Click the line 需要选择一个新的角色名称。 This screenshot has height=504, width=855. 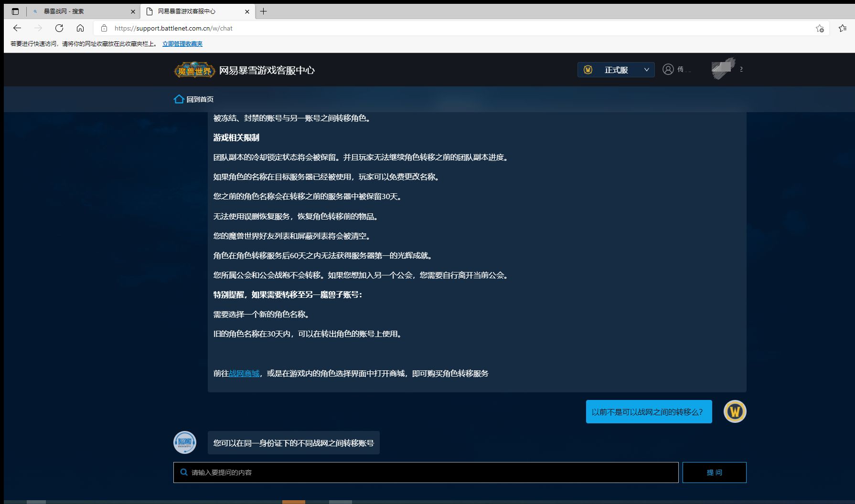coord(262,315)
